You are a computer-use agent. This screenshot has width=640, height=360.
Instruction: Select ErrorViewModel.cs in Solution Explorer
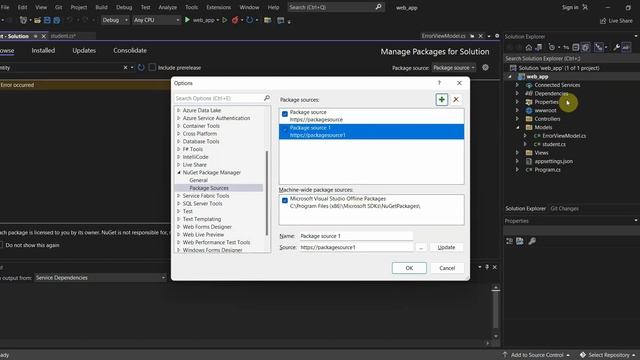564,136
